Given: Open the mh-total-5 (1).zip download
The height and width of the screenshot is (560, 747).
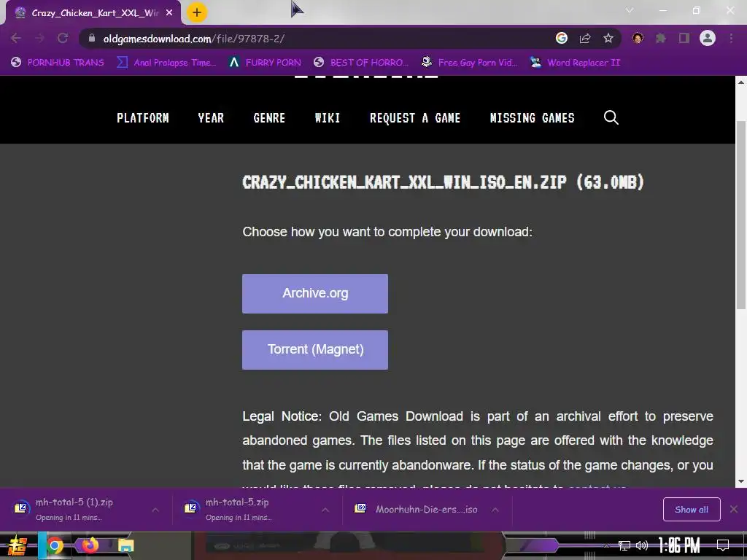Looking at the screenshot, I should 74,509.
